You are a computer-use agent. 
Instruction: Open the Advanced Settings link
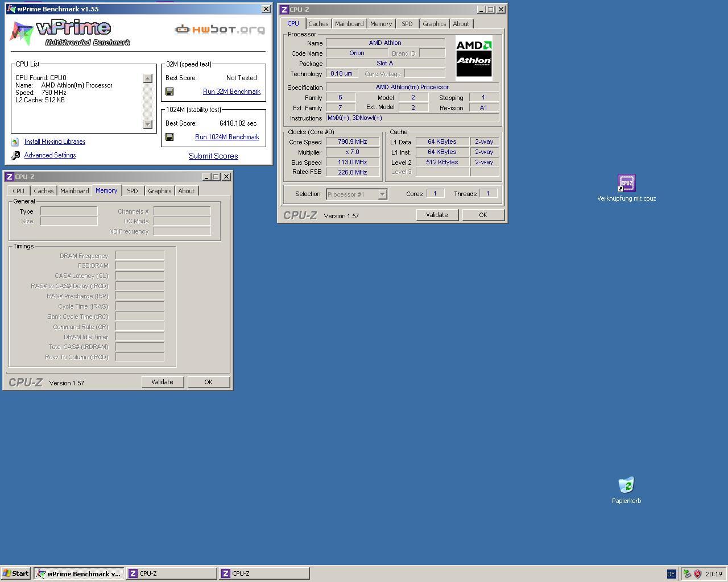click(50, 155)
